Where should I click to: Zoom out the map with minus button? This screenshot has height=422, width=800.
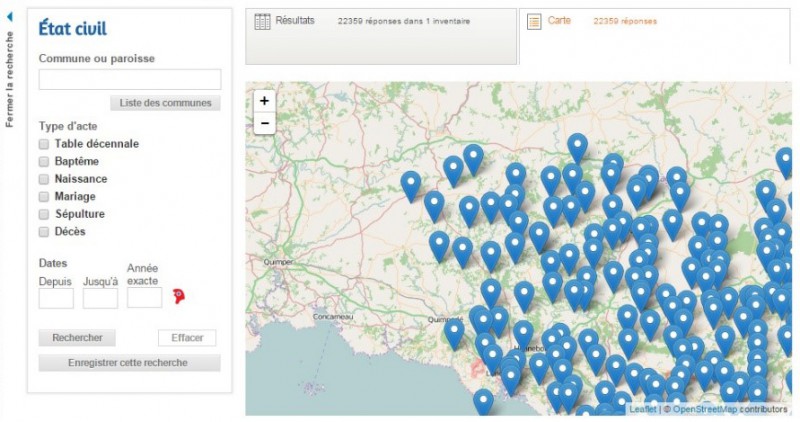[x=264, y=123]
